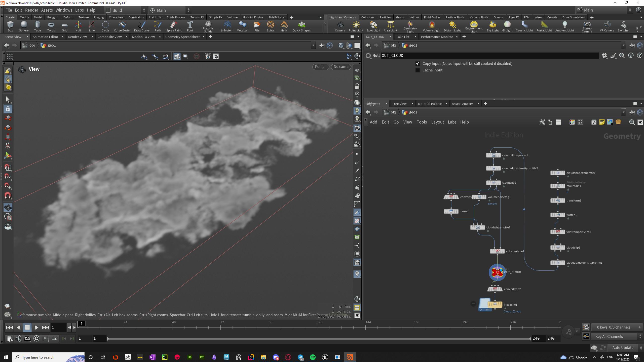Image resolution: width=644 pixels, height=362 pixels.
Task: Add new pane tab plus button
Action: [211, 37]
